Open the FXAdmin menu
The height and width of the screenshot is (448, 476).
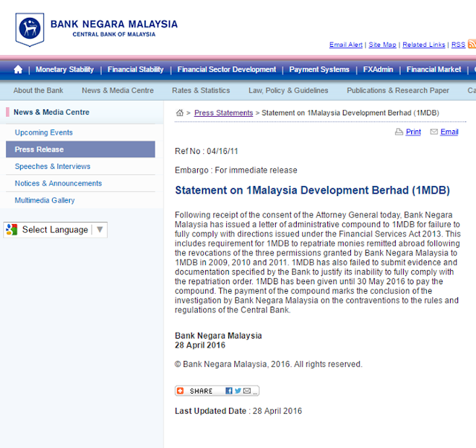point(378,69)
